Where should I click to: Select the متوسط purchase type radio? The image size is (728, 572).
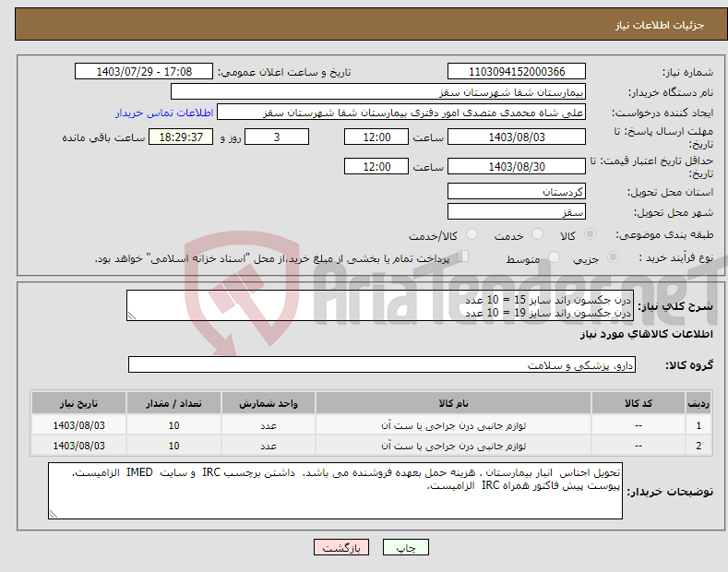coord(554,257)
